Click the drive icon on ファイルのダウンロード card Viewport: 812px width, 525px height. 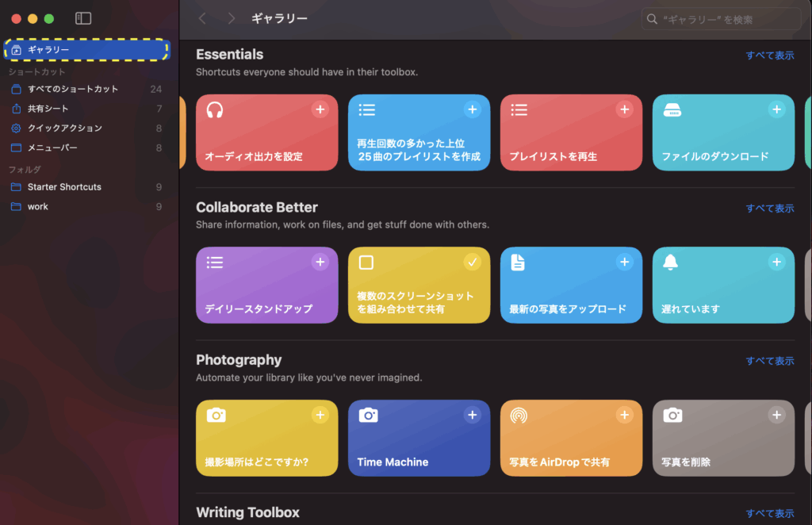pyautogui.click(x=671, y=109)
